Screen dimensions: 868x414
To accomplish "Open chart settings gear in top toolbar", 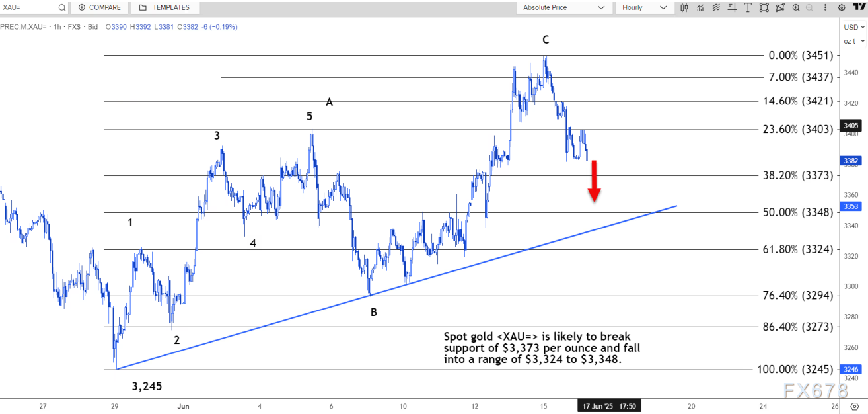I will (x=842, y=7).
